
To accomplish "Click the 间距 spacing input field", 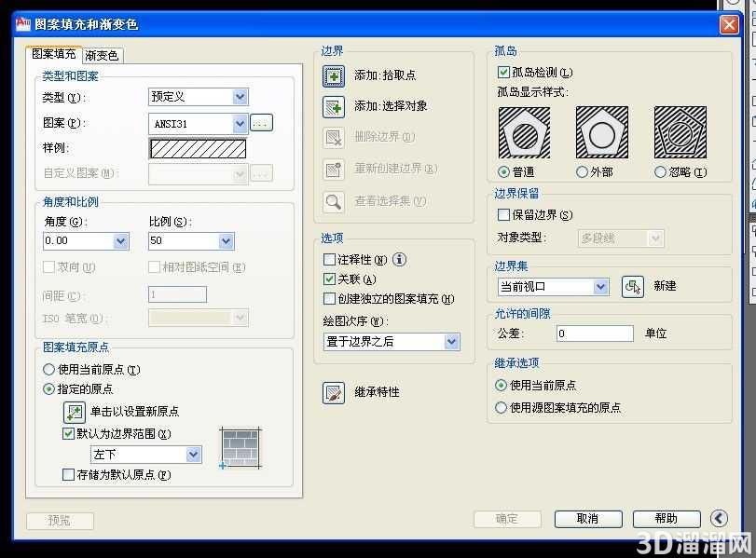I will tap(177, 294).
